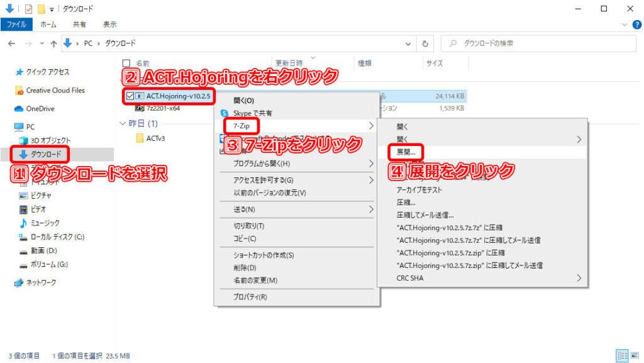
Task: Open the ファイル ribbon tab
Action: coord(16,25)
